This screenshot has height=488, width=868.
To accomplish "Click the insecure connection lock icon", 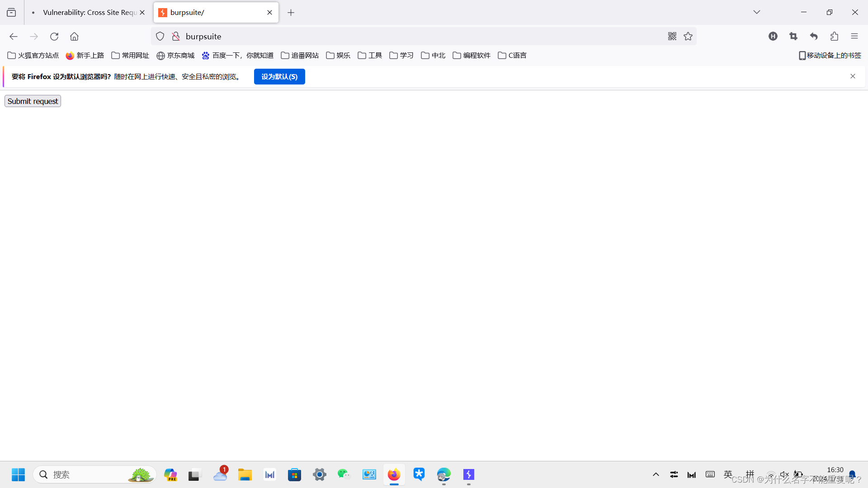I will [176, 36].
